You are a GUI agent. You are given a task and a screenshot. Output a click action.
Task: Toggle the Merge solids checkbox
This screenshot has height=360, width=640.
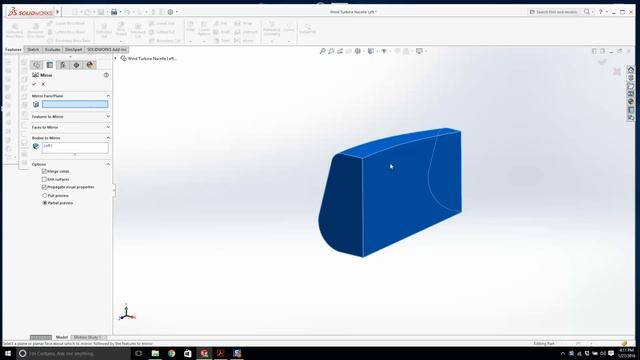pos(44,171)
